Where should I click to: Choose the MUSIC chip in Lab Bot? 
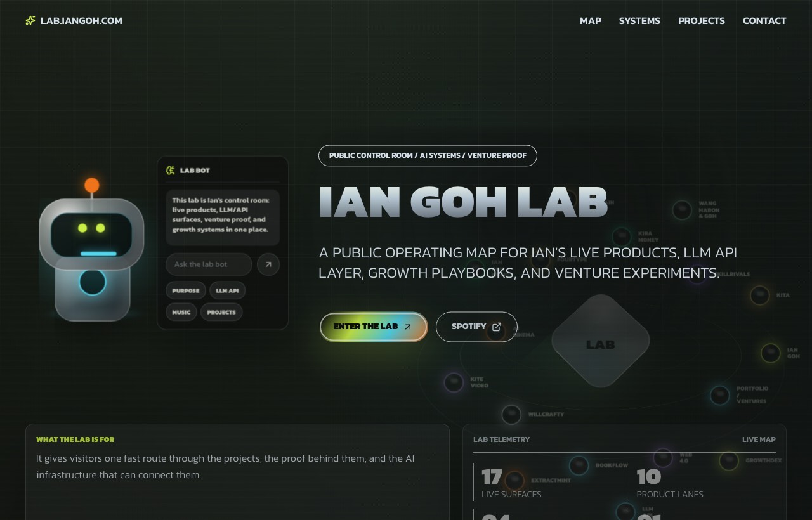coord(181,312)
